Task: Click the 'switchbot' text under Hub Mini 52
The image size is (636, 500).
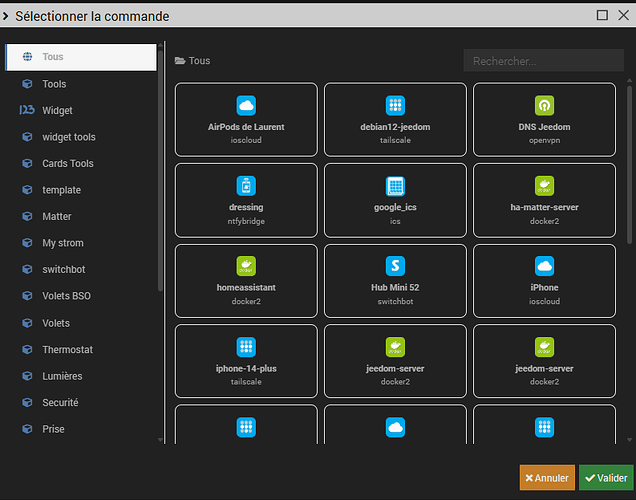Action: pyautogui.click(x=395, y=302)
